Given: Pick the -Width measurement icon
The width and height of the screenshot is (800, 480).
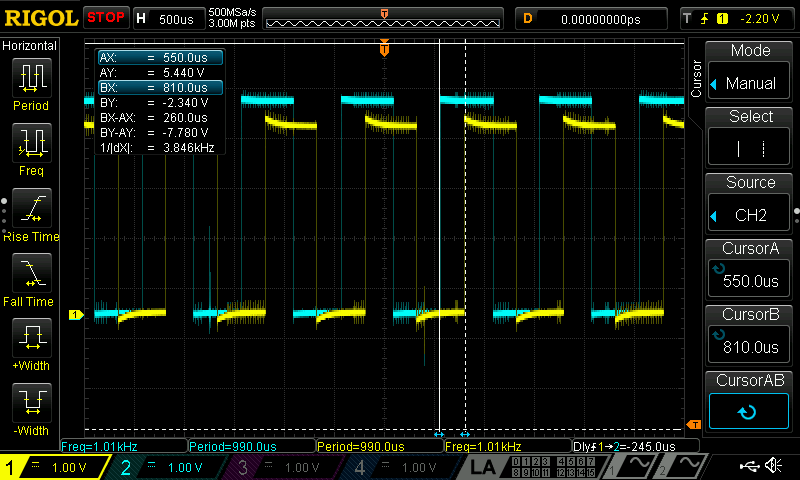Looking at the screenshot, I should (x=30, y=404).
